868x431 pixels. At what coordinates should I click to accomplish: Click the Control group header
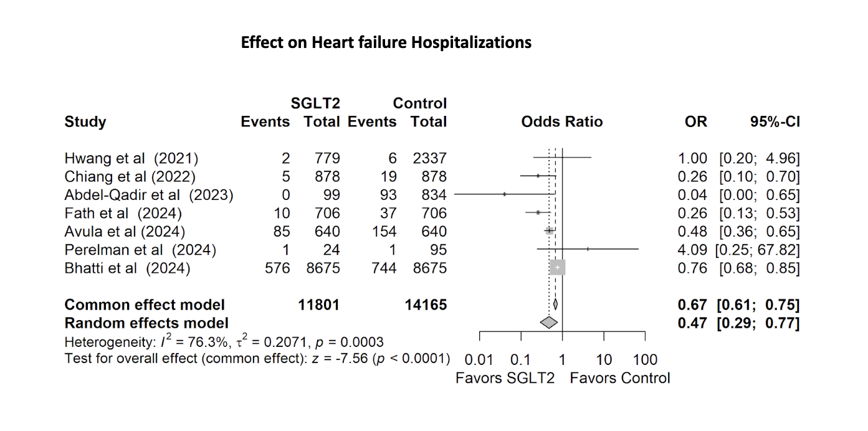pos(419,103)
